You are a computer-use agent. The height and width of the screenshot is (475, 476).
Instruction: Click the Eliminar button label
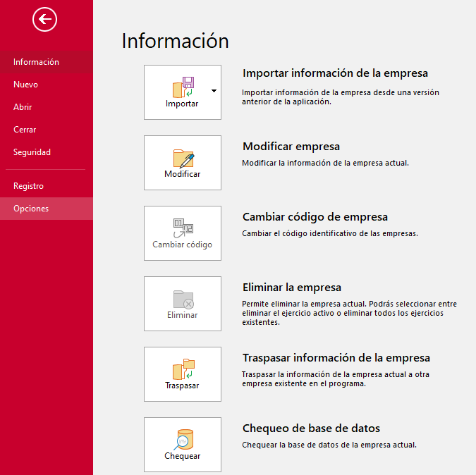point(183,315)
